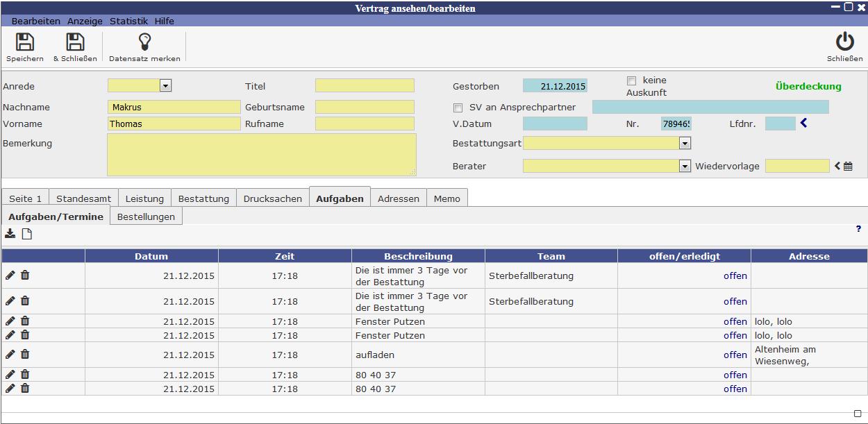Screen dimensions: 868x424
Task: Enable the 'SV an Ansprechpartner' checkbox
Action: (458, 108)
